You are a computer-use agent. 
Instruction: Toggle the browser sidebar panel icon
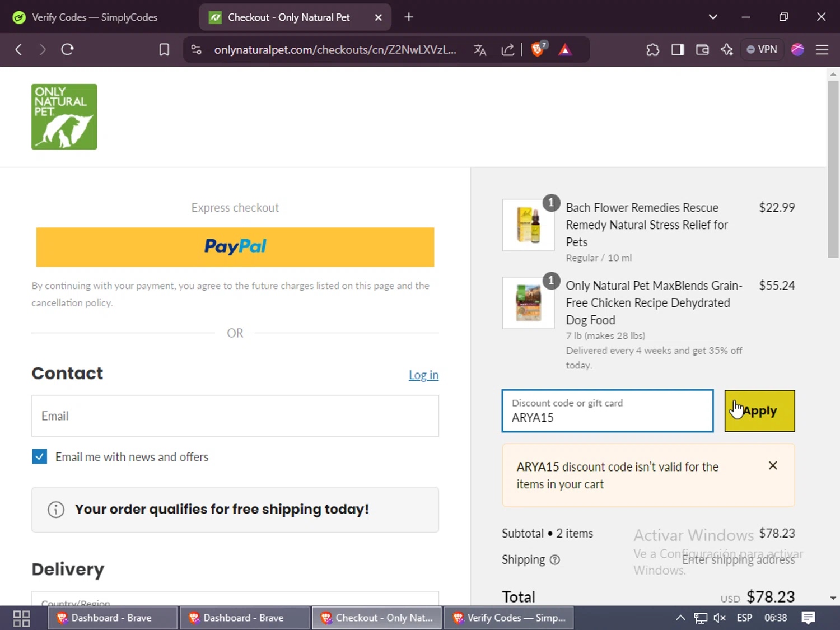point(678,50)
